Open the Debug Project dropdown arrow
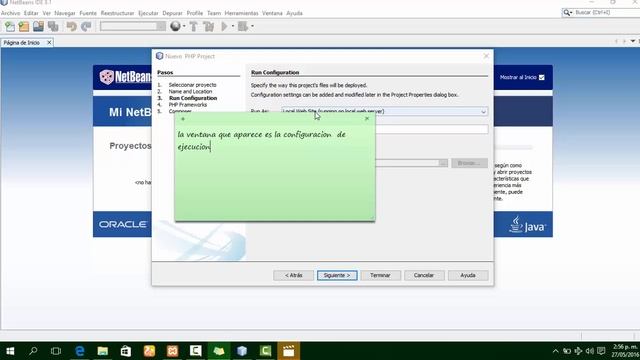 [252, 27]
